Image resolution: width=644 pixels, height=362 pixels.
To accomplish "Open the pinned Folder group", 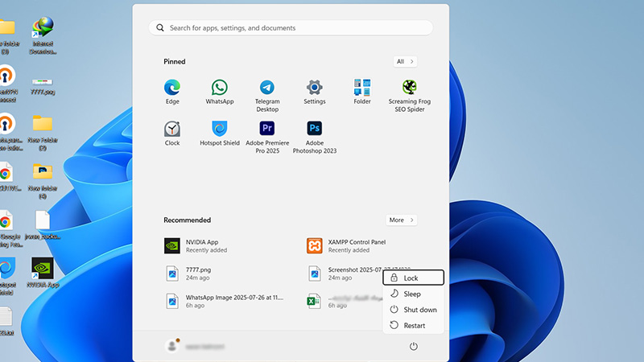I will (x=362, y=92).
